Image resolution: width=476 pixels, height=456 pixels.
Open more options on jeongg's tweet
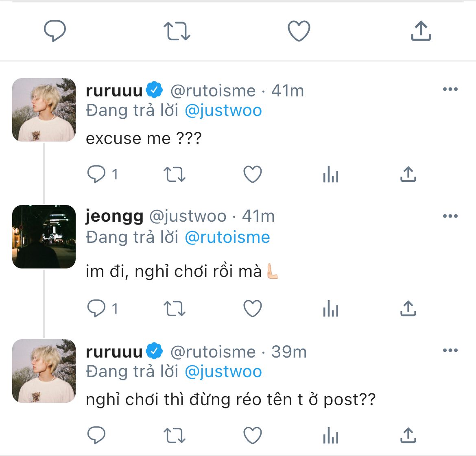click(450, 216)
